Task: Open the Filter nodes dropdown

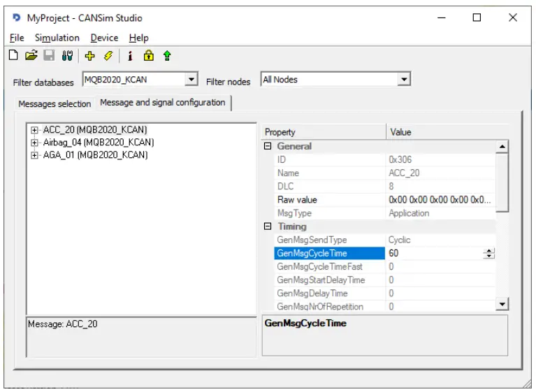Action: (403, 80)
